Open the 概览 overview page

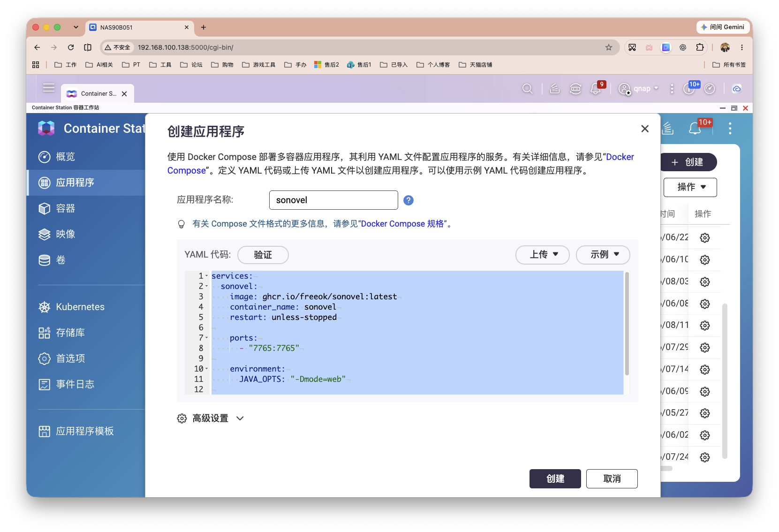[x=86, y=157]
